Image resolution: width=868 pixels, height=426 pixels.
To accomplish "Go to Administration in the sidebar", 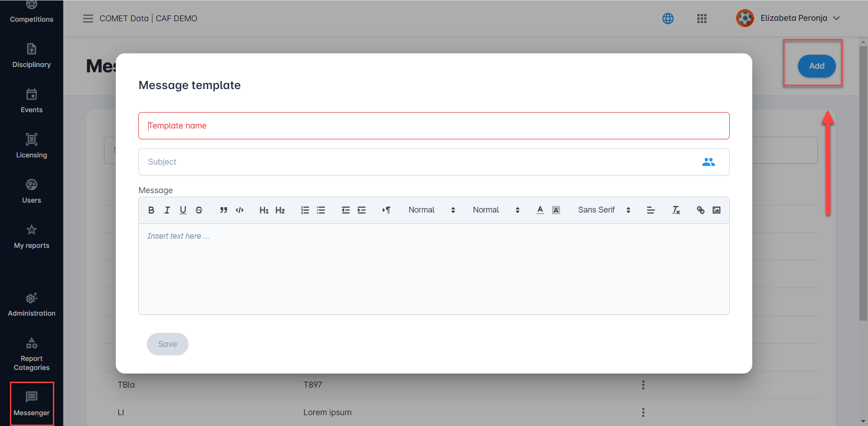I will pos(32,304).
